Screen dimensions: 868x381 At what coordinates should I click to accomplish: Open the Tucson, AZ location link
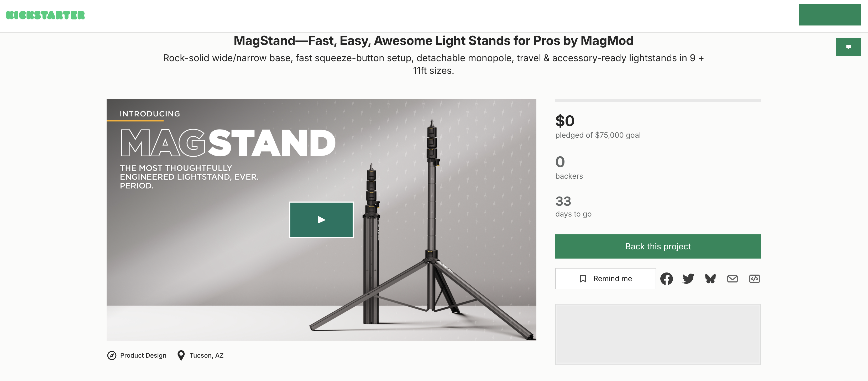click(206, 355)
